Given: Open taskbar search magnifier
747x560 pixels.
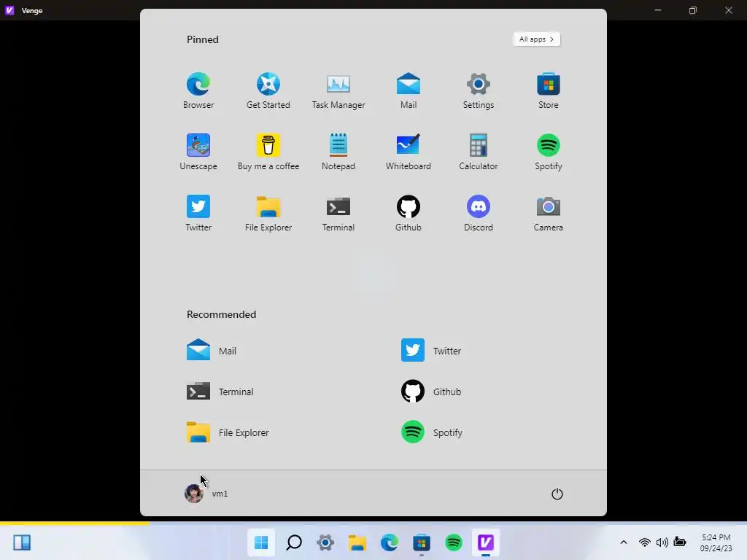Looking at the screenshot, I should [293, 542].
